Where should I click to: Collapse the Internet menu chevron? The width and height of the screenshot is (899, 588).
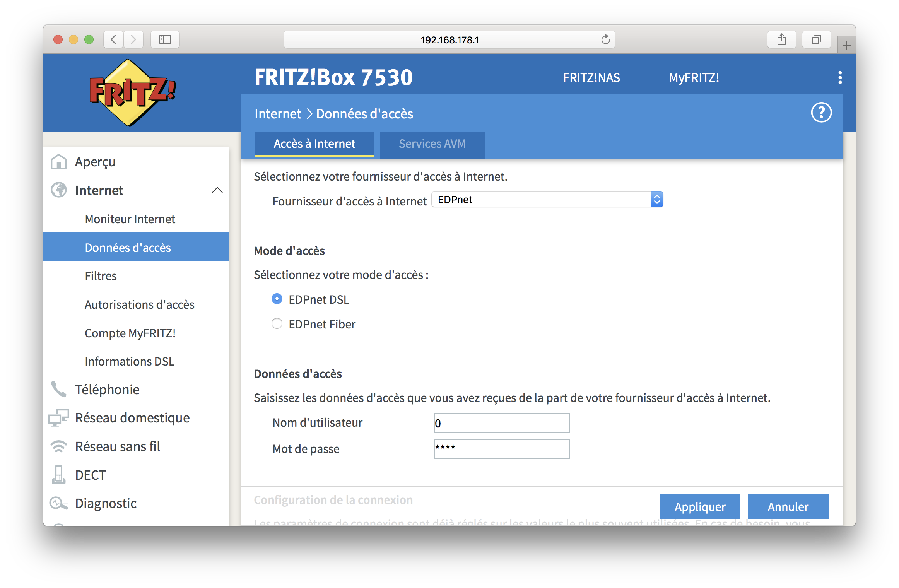pyautogui.click(x=217, y=190)
